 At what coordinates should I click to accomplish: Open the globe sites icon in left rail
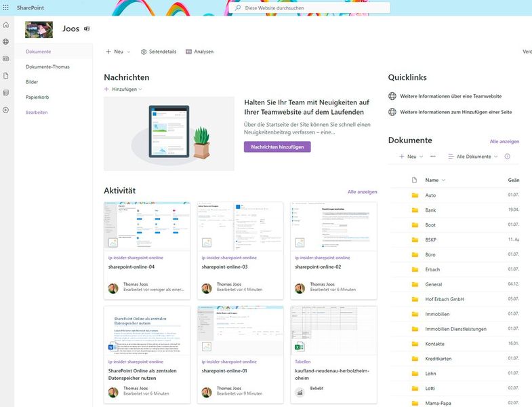(6, 41)
